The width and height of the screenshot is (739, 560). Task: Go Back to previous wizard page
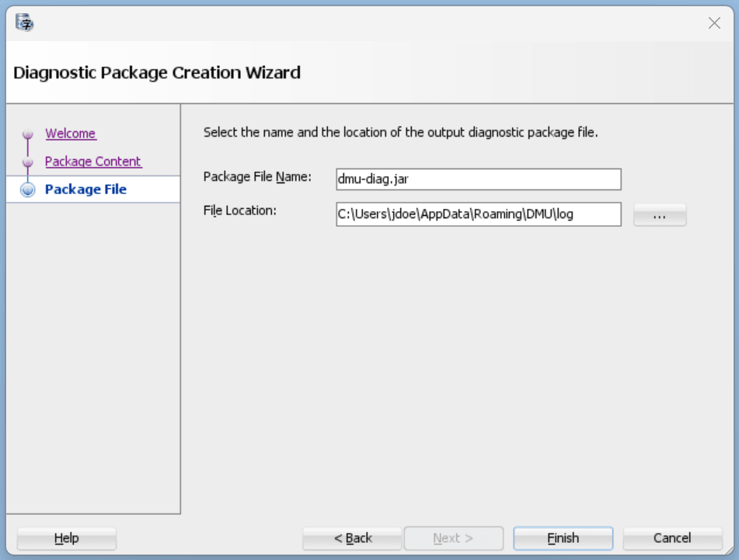coord(353,537)
